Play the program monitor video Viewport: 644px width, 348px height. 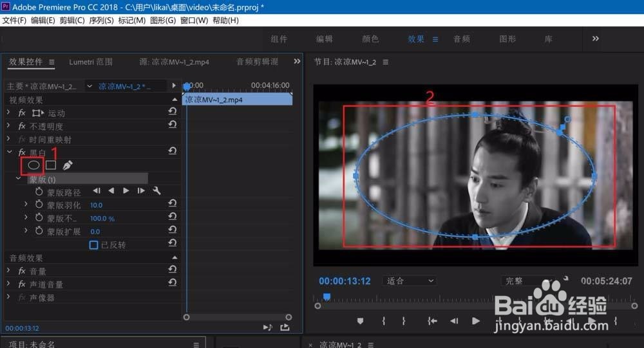(x=476, y=321)
